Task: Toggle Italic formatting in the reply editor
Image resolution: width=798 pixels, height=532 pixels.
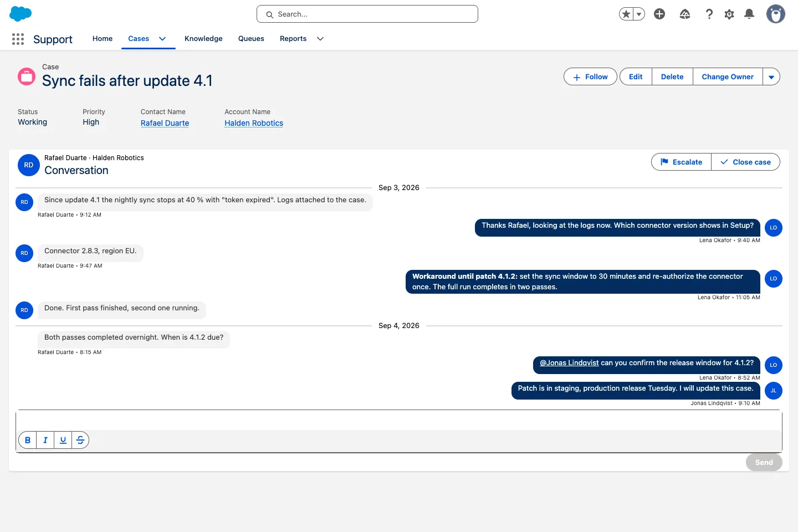Action: tap(45, 440)
